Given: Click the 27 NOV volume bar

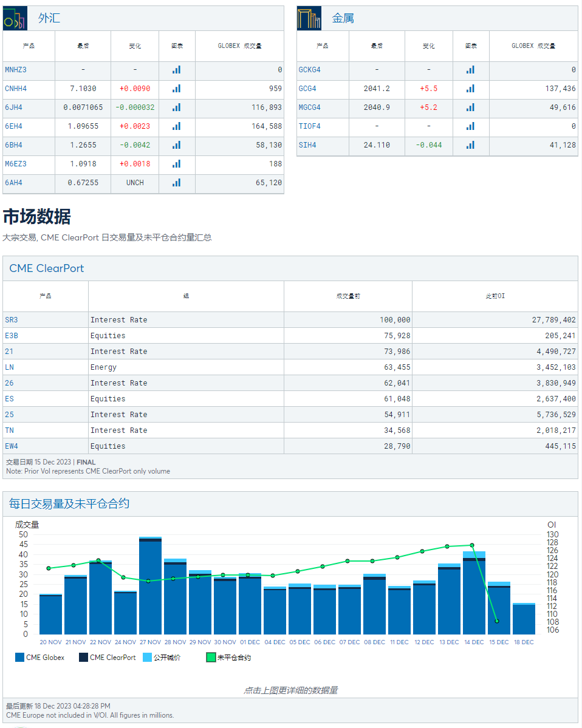Looking at the screenshot, I should click(150, 585).
